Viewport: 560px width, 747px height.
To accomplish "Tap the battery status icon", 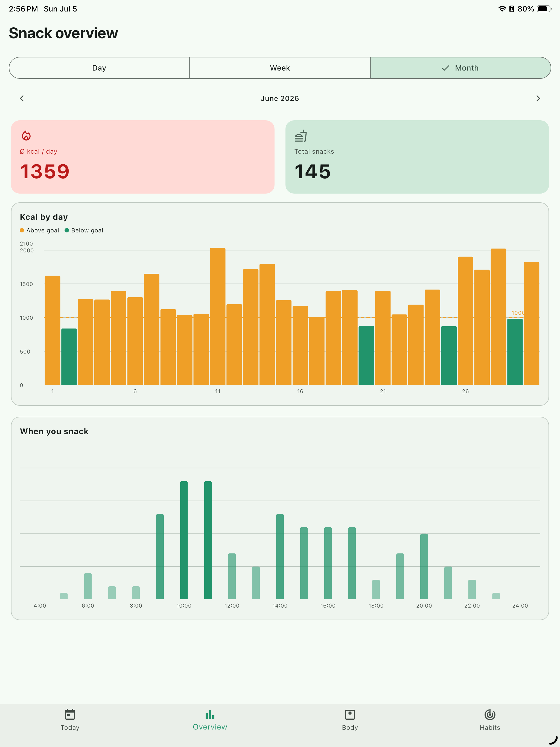I will coord(544,9).
